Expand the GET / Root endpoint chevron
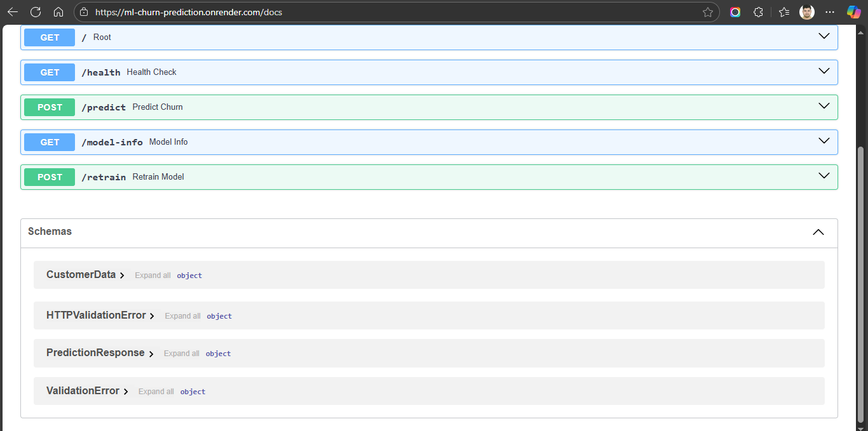The height and width of the screenshot is (431, 868). coord(824,36)
